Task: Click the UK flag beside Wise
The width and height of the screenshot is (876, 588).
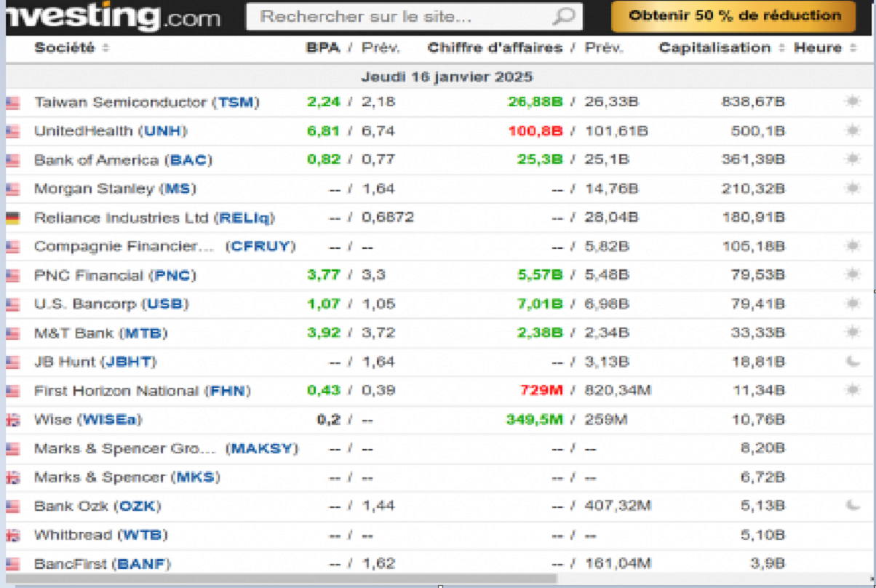Action: point(13,420)
